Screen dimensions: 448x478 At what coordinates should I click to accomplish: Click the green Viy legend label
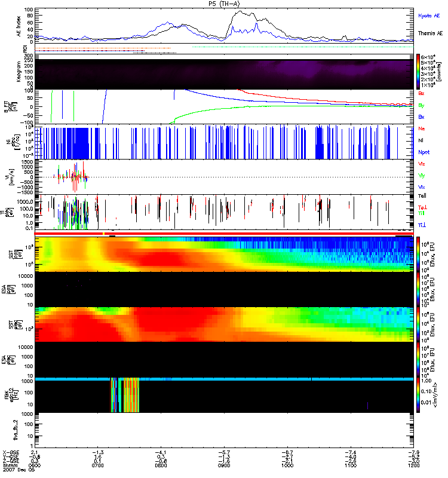click(x=421, y=176)
